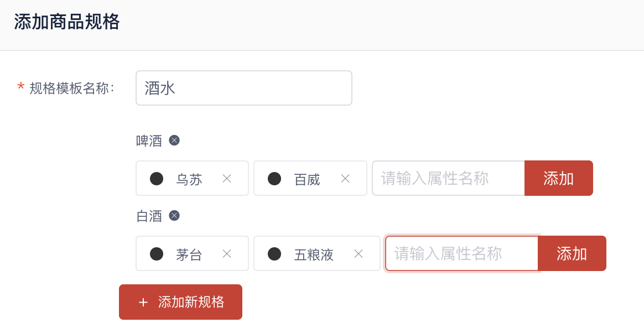Click the black dot on 茅台 tag
The height and width of the screenshot is (333, 644).
157,254
